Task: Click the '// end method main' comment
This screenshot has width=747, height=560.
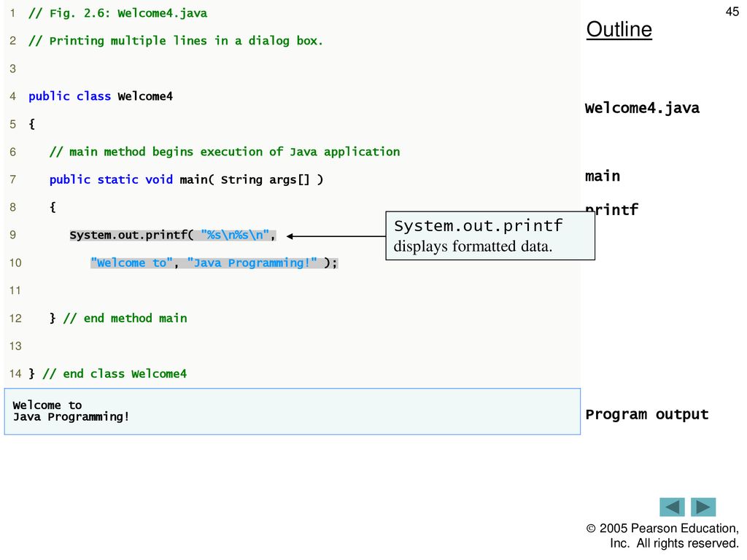Action: click(x=125, y=318)
